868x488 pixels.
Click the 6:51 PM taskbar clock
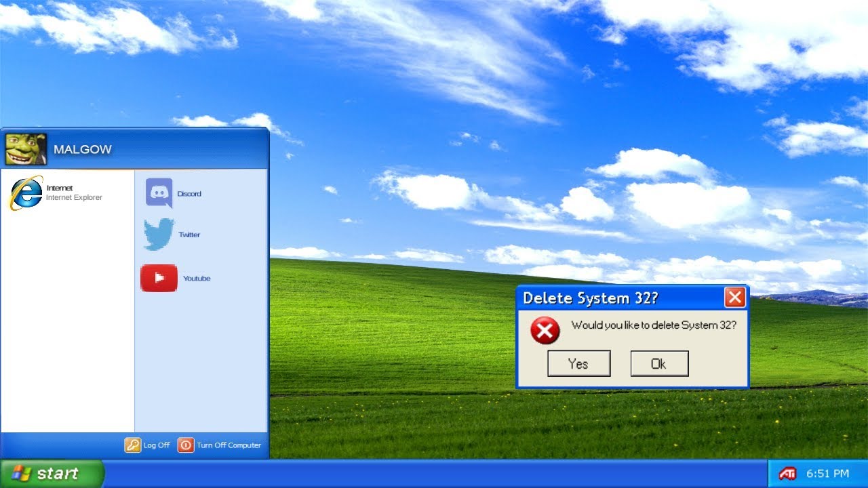click(827, 474)
